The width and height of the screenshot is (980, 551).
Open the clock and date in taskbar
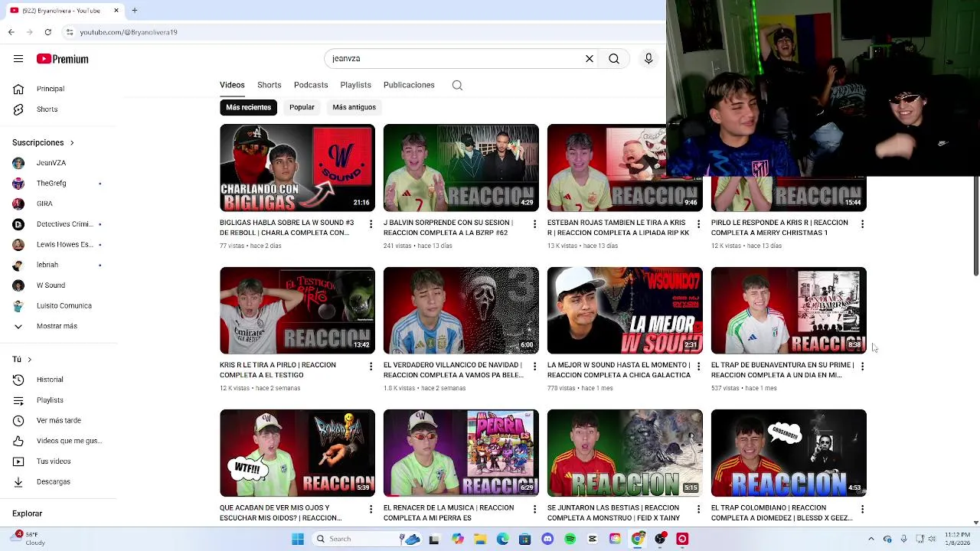pos(957,539)
